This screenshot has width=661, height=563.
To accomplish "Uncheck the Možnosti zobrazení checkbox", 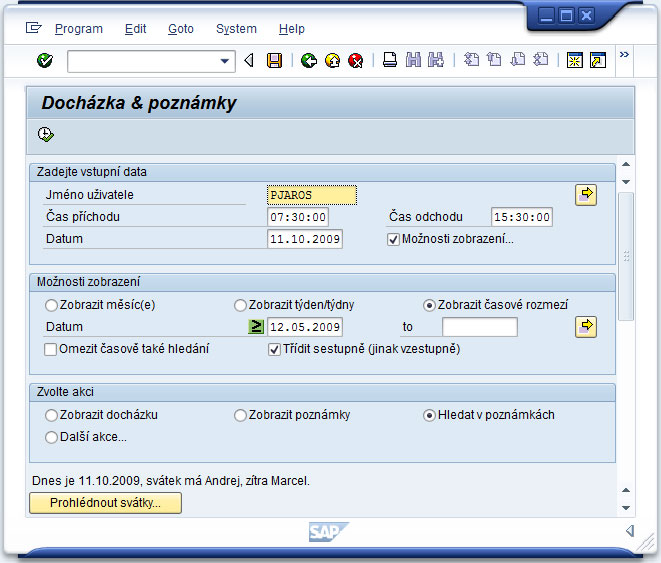I will (x=393, y=239).
